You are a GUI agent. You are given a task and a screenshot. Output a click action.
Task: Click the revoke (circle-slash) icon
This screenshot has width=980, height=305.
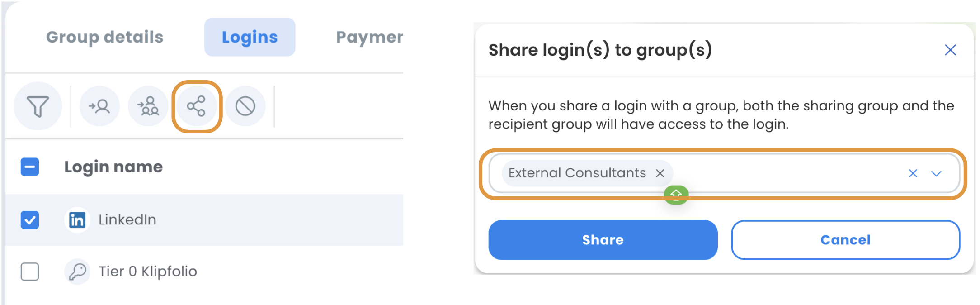coord(245,106)
